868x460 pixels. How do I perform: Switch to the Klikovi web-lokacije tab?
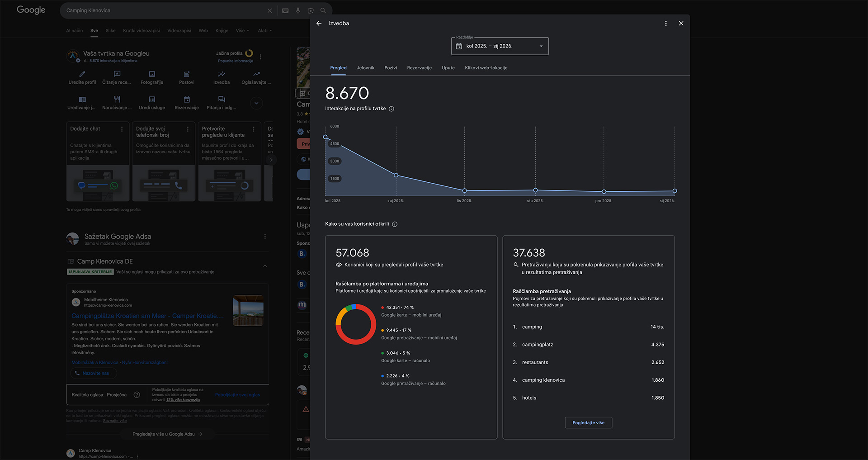pos(486,68)
